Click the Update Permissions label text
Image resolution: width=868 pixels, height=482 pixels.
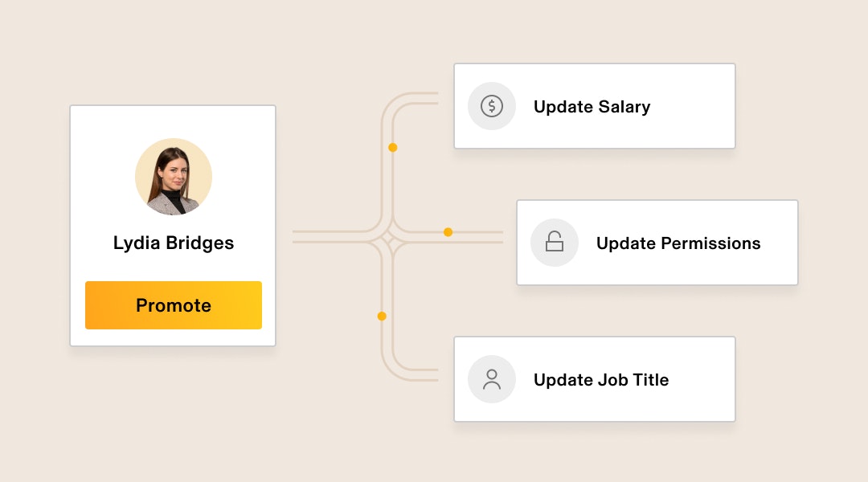[x=678, y=243]
